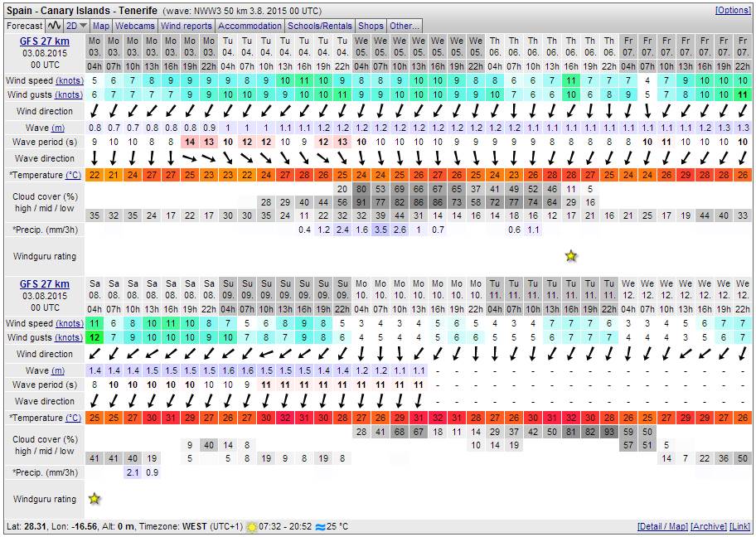Click the top GFS 27 km model link
The height and width of the screenshot is (537, 756).
pos(45,41)
